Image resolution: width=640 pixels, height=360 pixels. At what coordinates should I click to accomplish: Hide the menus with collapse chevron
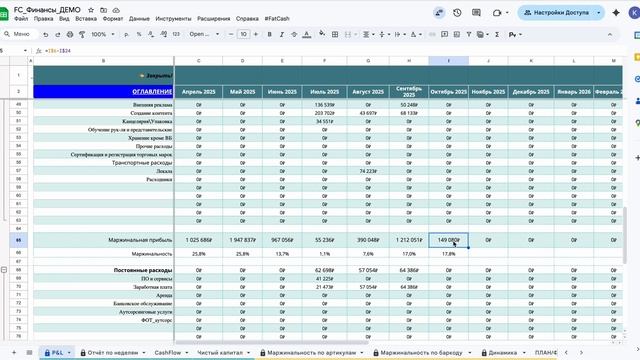610,35
